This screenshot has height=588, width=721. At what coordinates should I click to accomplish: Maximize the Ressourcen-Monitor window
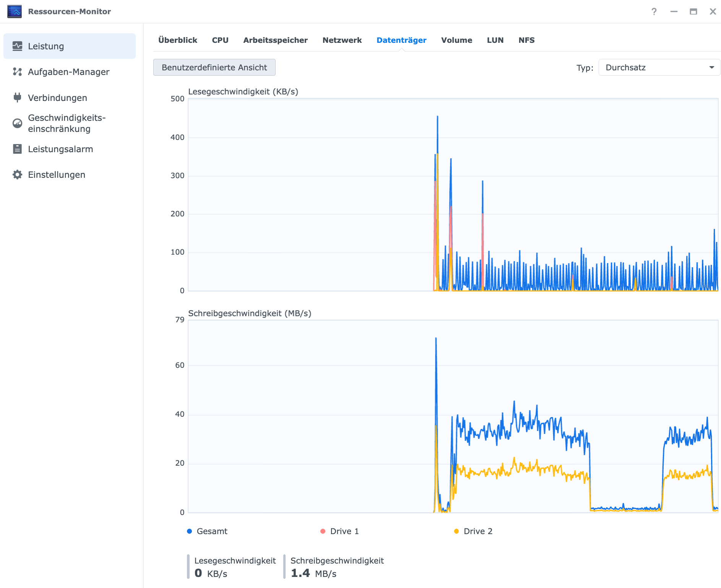[x=693, y=11]
